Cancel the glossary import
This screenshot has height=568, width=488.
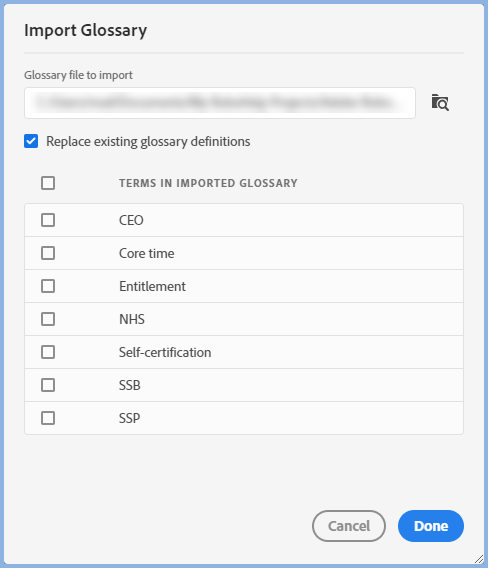(349, 526)
